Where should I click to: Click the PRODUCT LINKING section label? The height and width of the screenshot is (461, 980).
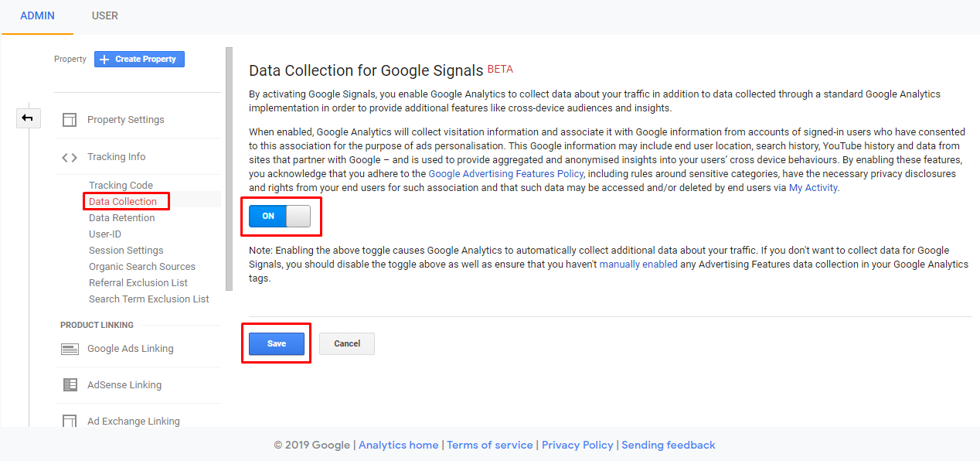point(97,325)
